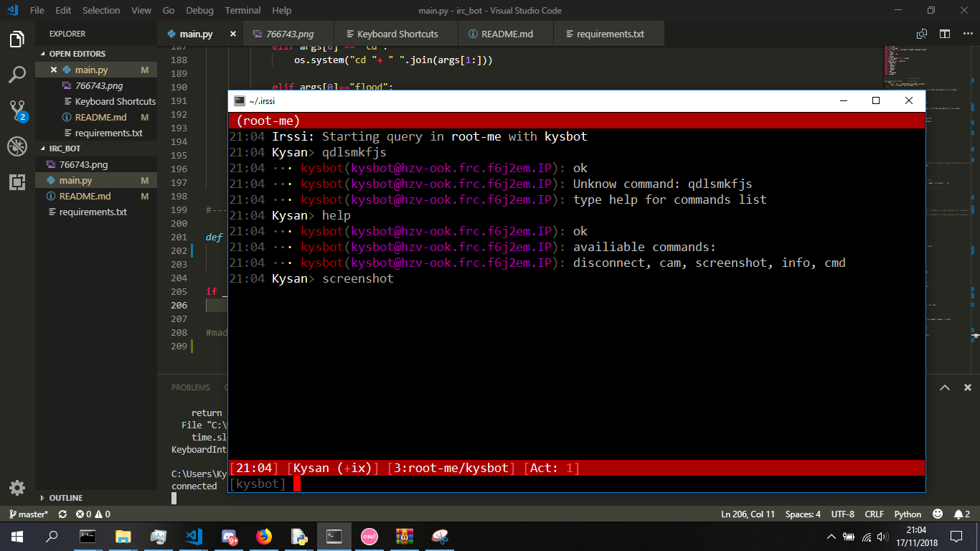Switch to the PROBLEMS panel tab
The width and height of the screenshot is (980, 551).
tap(191, 387)
